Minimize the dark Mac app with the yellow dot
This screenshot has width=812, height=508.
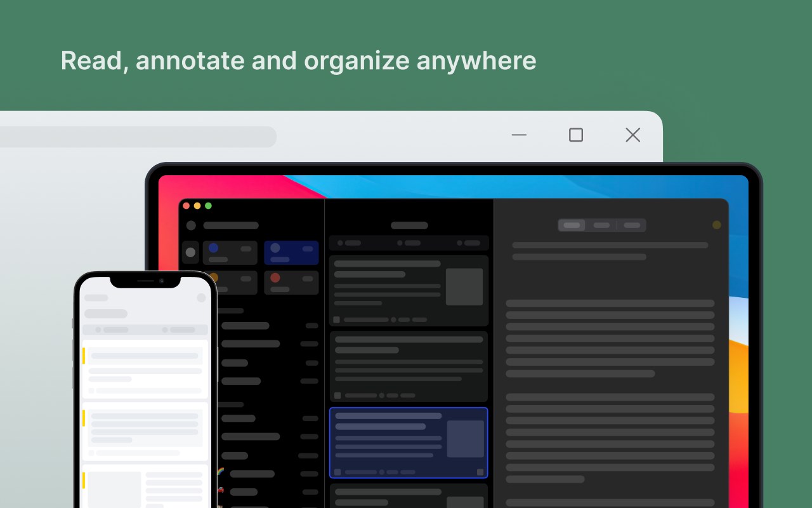point(197,206)
